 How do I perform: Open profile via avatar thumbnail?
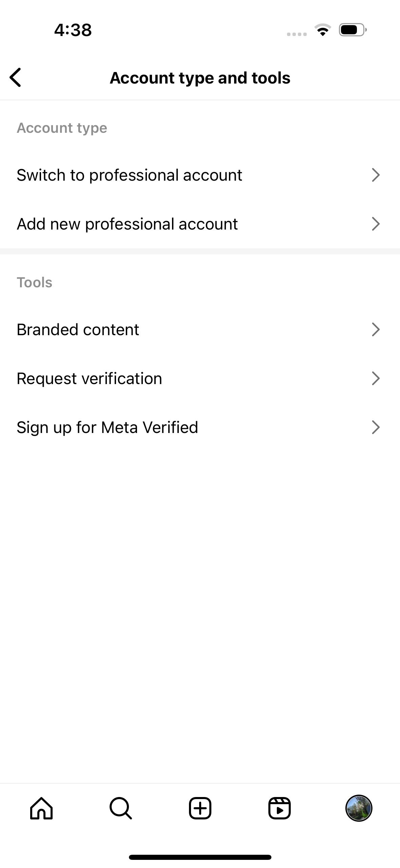(359, 808)
